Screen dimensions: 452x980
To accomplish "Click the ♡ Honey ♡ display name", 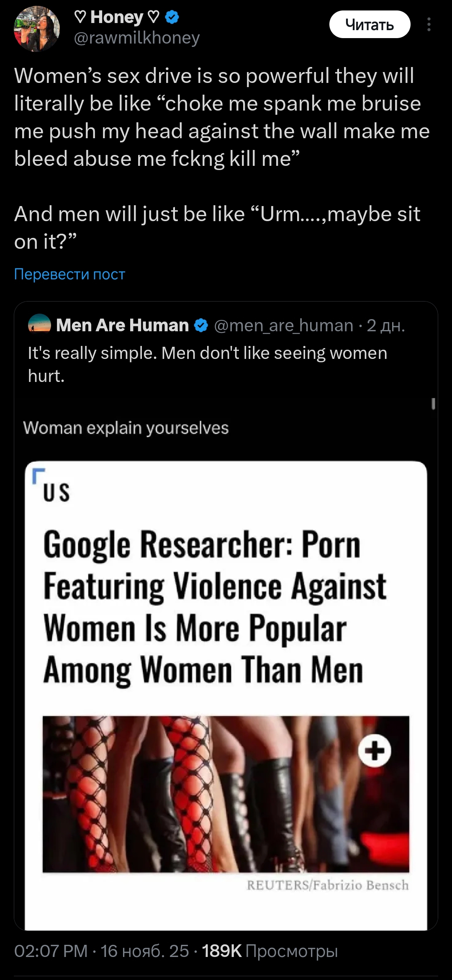I will click(x=117, y=17).
